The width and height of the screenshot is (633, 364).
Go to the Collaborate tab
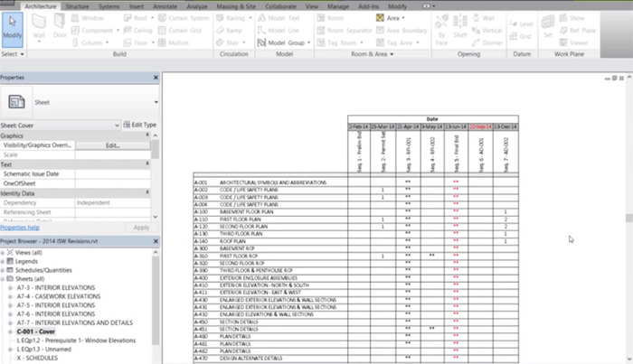point(280,6)
